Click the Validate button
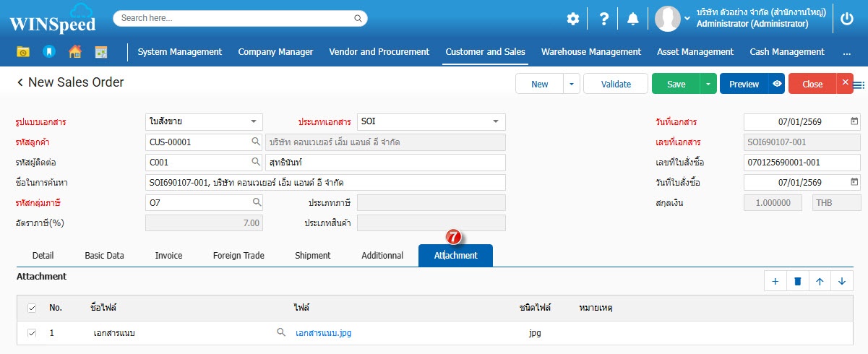Image resolution: width=868 pixels, height=354 pixels. coord(616,84)
